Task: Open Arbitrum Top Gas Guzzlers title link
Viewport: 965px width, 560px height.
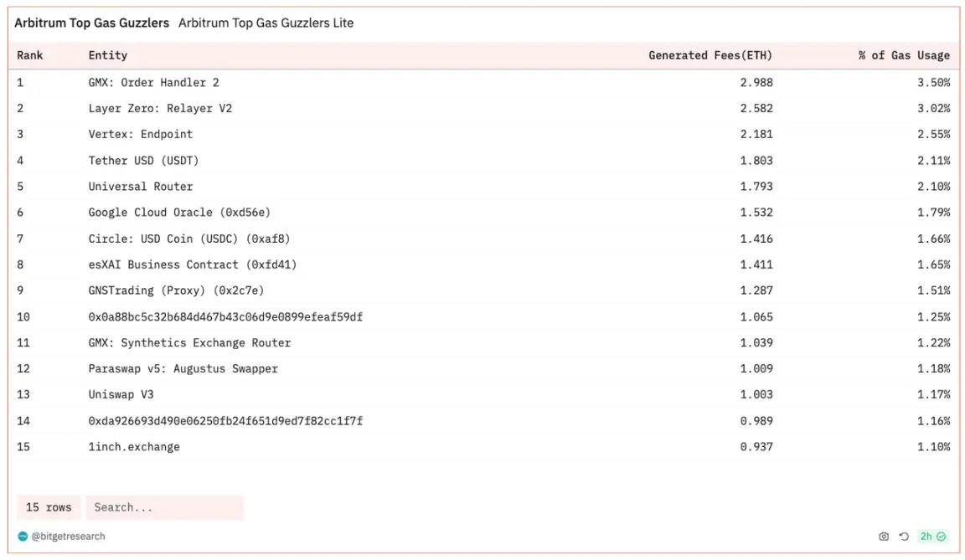Action: (x=91, y=23)
